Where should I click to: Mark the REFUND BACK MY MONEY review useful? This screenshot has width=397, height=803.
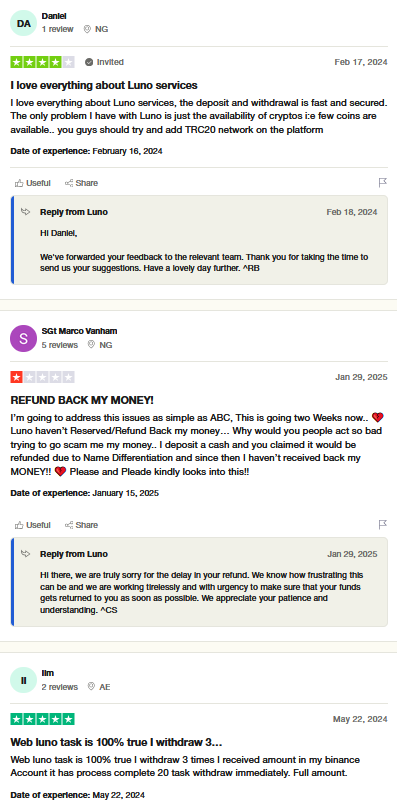coord(33,525)
